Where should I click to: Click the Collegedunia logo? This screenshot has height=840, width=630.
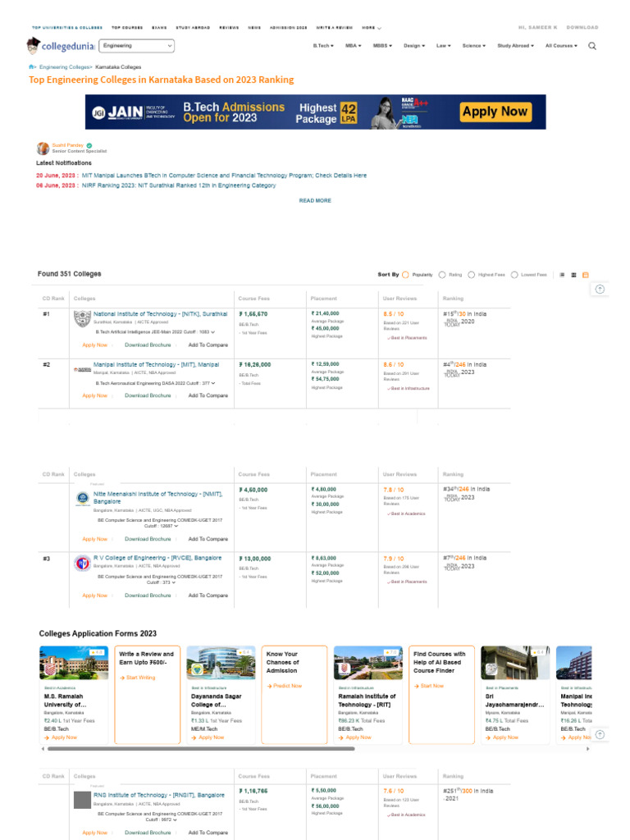tap(61, 46)
